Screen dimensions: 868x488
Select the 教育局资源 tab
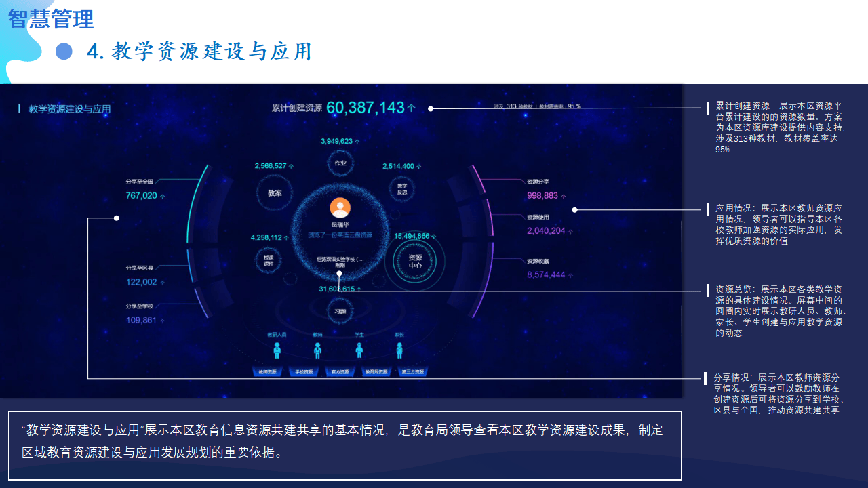[376, 372]
